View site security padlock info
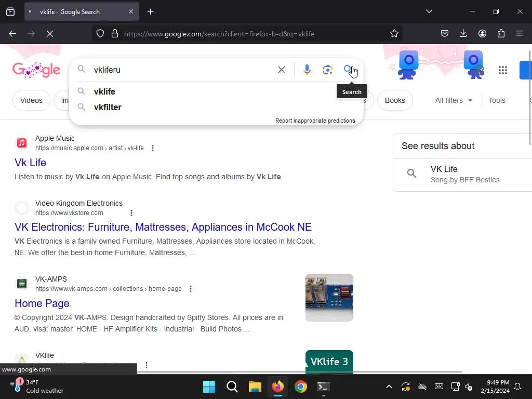532x399 pixels. pyautogui.click(x=115, y=34)
